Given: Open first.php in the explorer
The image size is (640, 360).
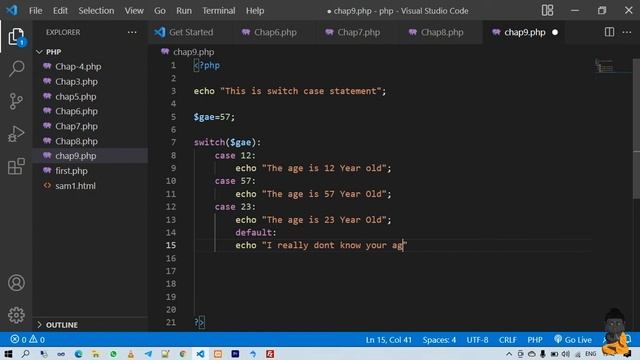Looking at the screenshot, I should pos(71,171).
